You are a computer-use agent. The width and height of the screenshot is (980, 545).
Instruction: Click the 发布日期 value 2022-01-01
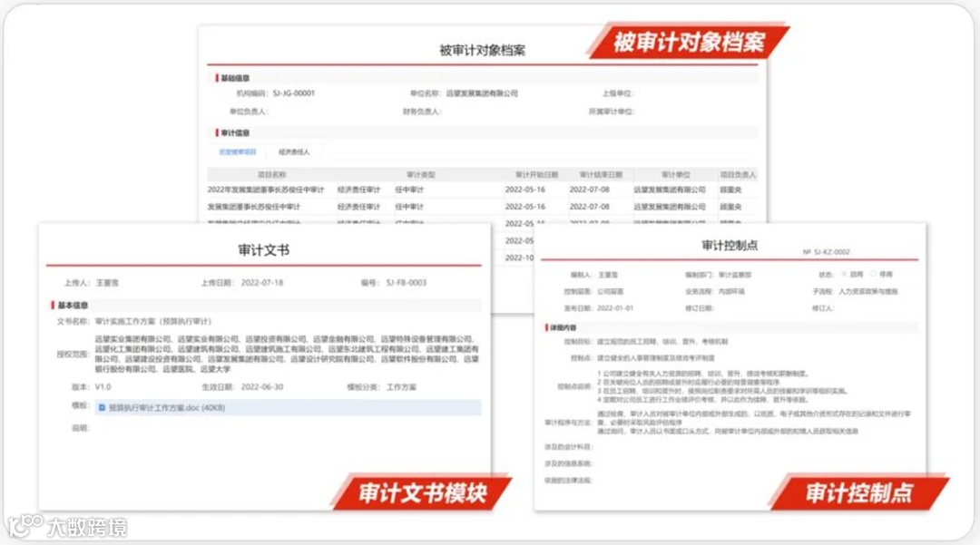(x=615, y=308)
